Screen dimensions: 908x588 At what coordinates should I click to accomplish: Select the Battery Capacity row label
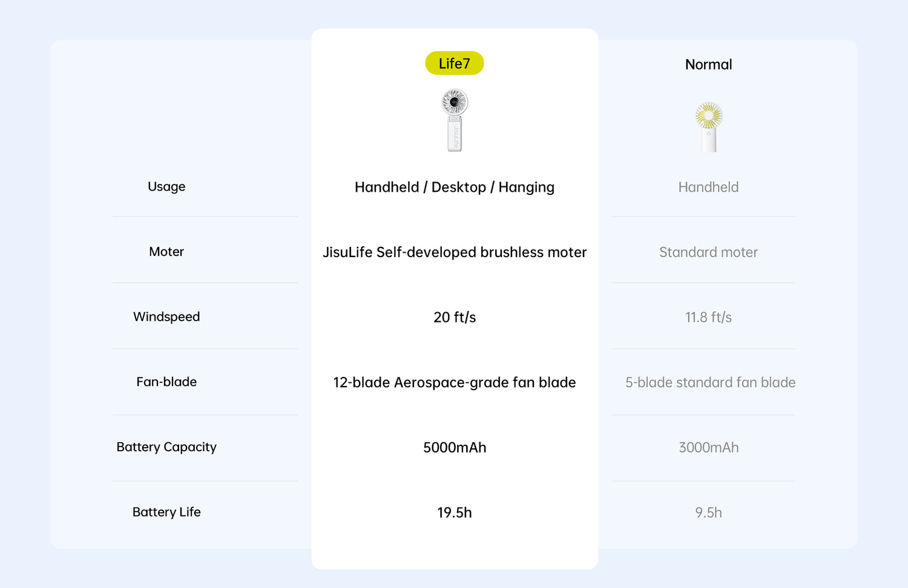[x=166, y=447]
